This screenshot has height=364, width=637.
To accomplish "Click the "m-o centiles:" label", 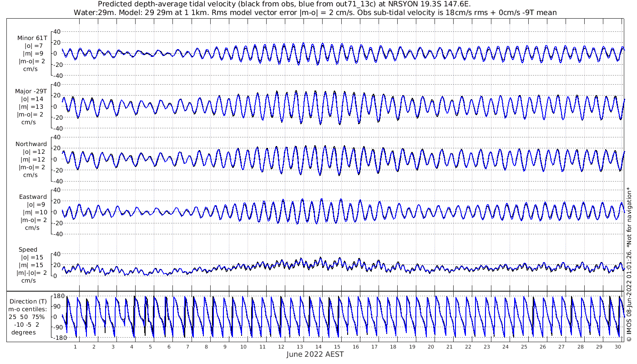I will [x=29, y=309].
